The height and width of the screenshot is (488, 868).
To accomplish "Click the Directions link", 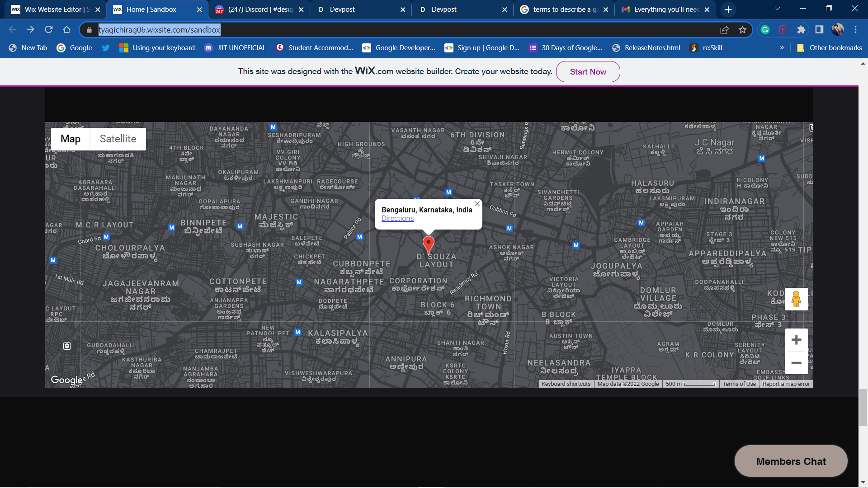I will (397, 219).
